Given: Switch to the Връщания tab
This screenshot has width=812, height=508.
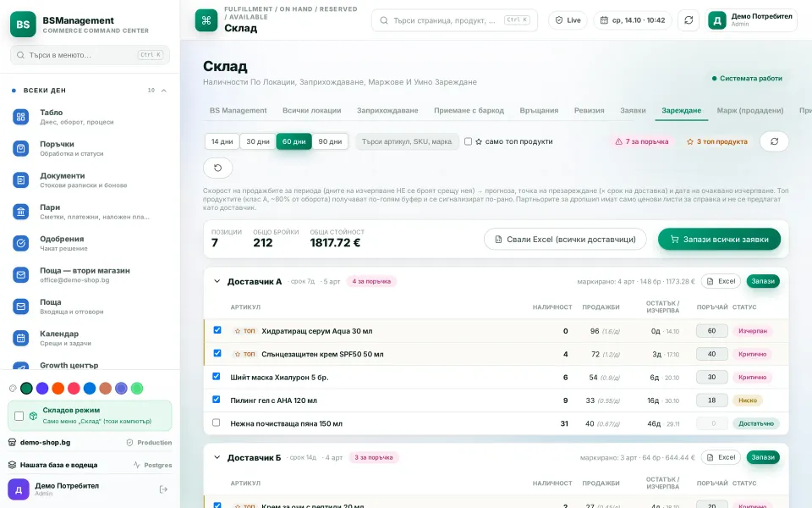Looking at the screenshot, I should (539, 110).
